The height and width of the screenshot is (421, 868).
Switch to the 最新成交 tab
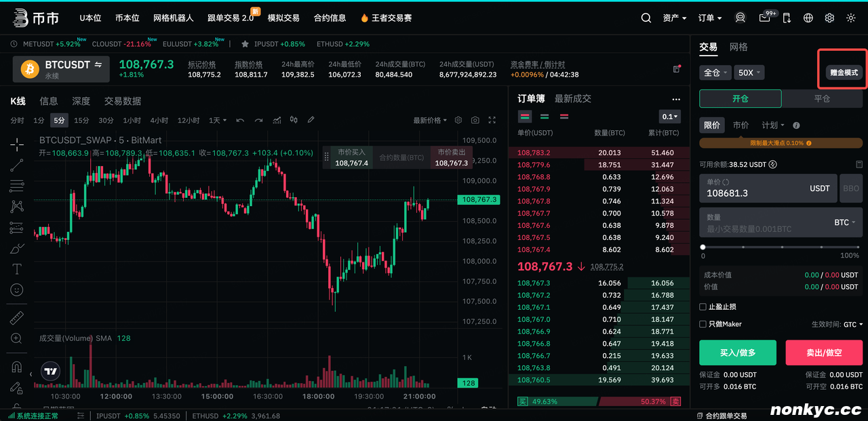click(x=572, y=98)
